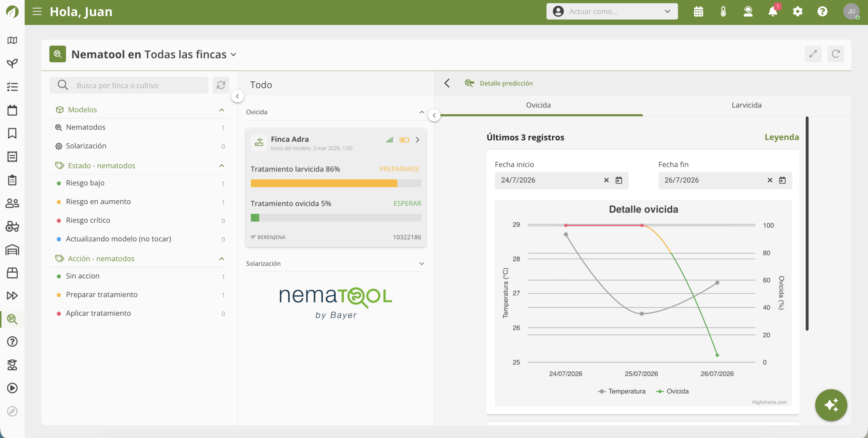Switch to the Larvicida tab

pyautogui.click(x=747, y=105)
